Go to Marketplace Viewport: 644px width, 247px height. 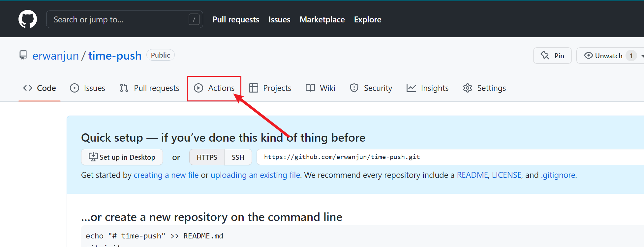tap(322, 19)
